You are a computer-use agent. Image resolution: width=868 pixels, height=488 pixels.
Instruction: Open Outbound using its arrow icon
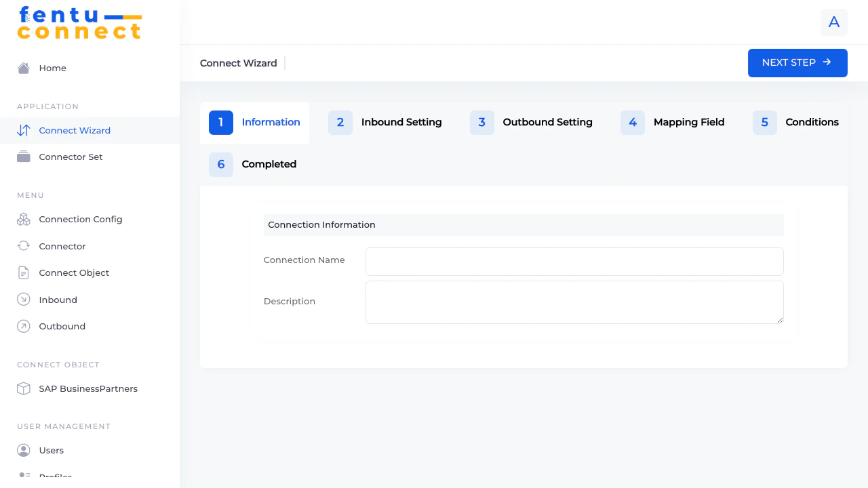coord(24,326)
